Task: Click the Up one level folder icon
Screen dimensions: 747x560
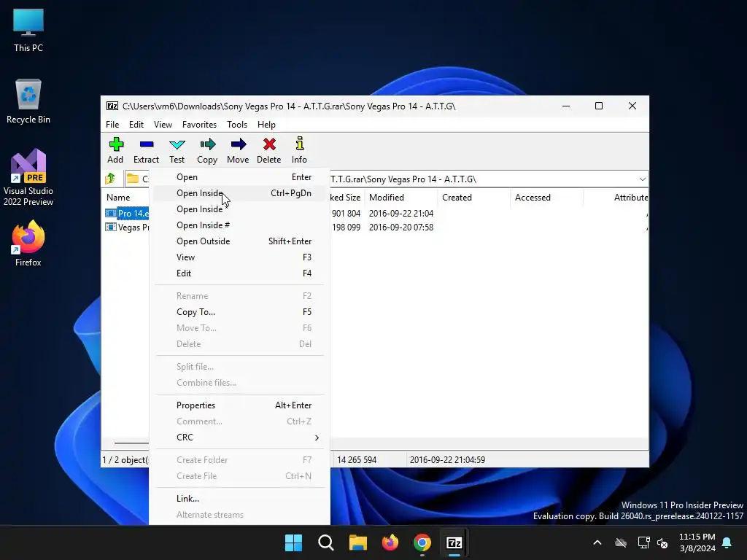Action: click(x=111, y=179)
